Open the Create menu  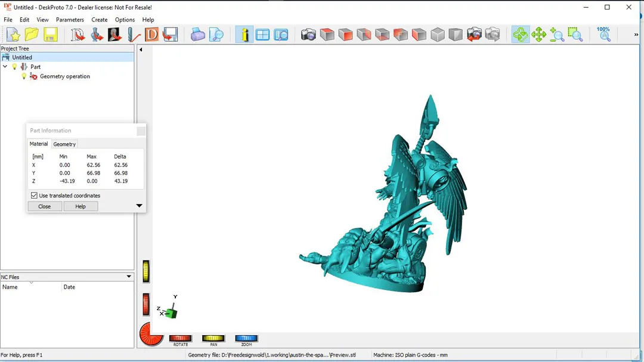(100, 20)
